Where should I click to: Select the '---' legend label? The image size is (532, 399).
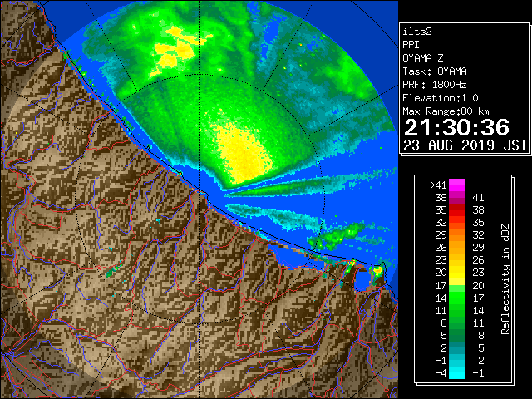point(475,185)
